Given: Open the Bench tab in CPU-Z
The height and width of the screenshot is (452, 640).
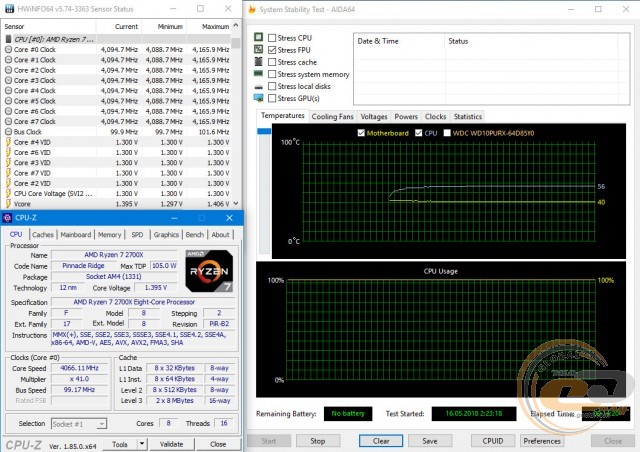Looking at the screenshot, I should (195, 235).
